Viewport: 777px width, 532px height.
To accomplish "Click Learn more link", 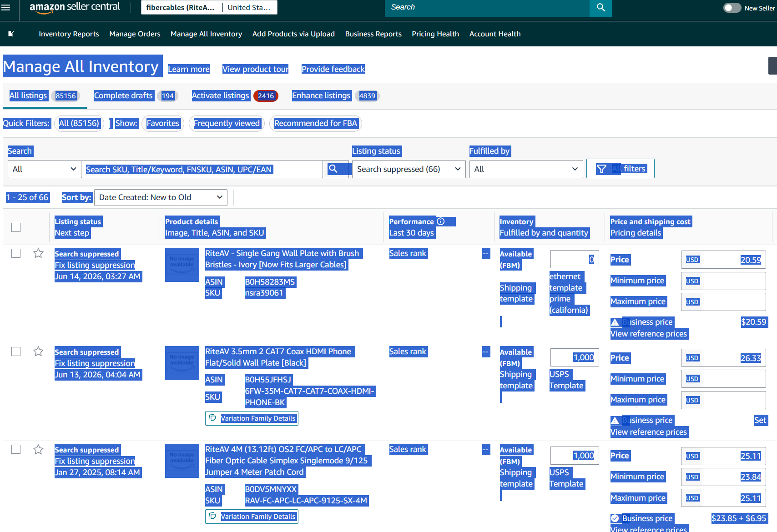I will (x=189, y=69).
